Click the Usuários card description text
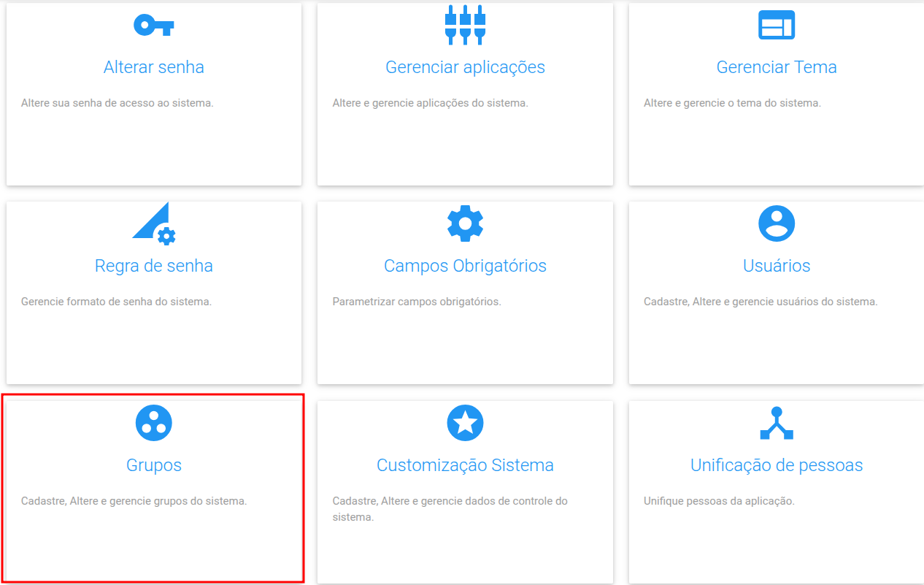The width and height of the screenshot is (924, 585). point(777,300)
